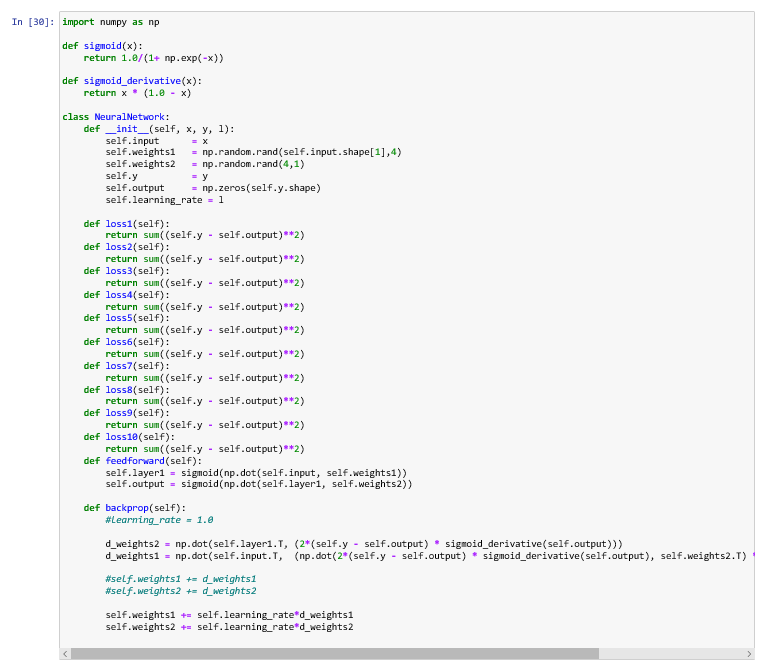The image size is (767, 667).
Task: Click the 'def sigmoid(x):' line
Action: 102,46
